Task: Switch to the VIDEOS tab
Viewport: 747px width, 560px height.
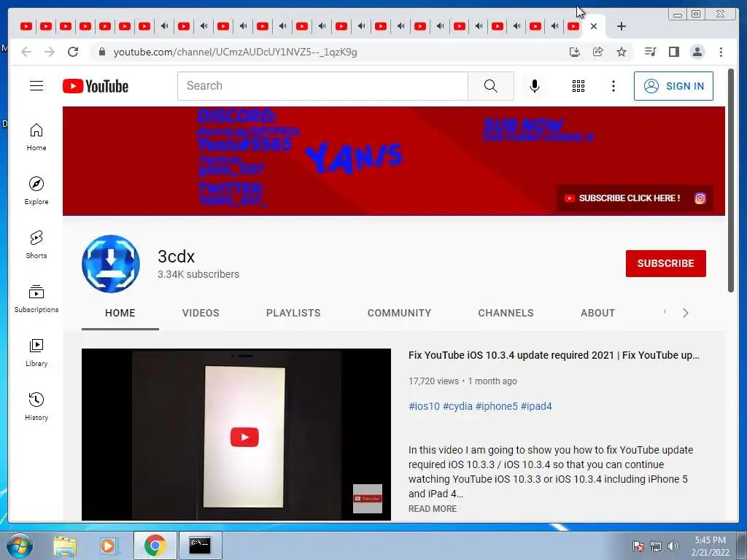Action: 201,313
